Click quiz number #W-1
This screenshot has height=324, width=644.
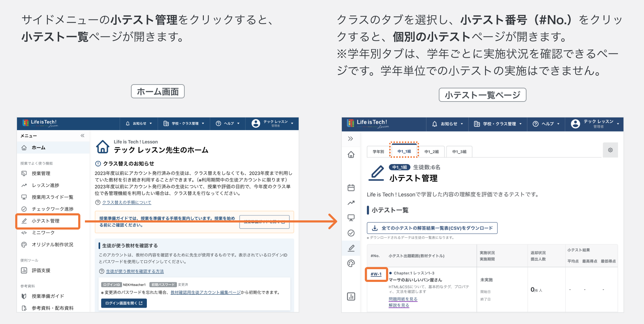coord(376,274)
